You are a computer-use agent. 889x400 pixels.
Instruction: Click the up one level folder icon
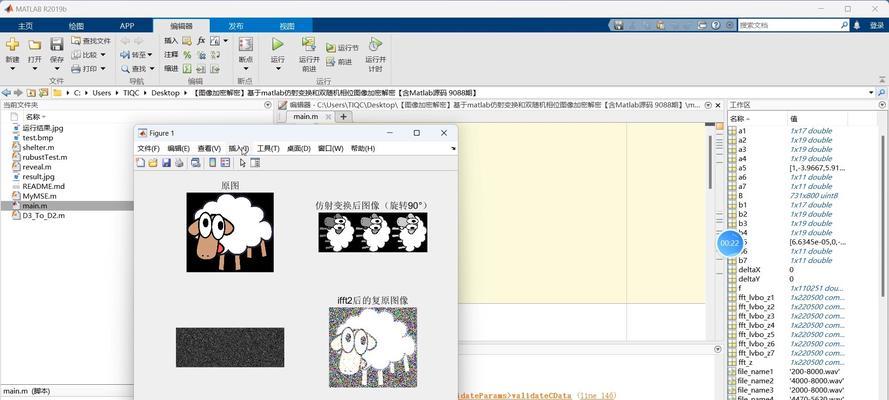pos(31,92)
